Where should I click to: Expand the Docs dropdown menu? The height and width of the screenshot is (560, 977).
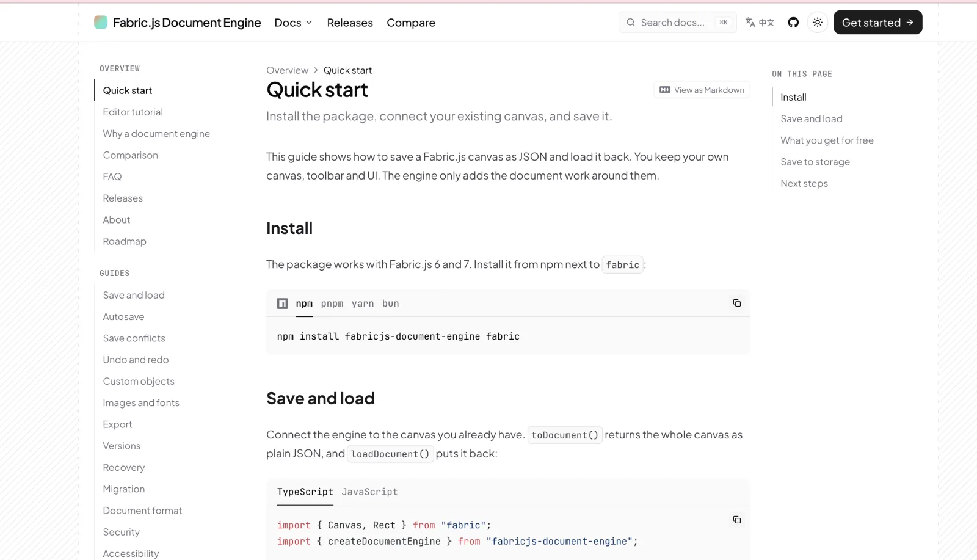[294, 23]
